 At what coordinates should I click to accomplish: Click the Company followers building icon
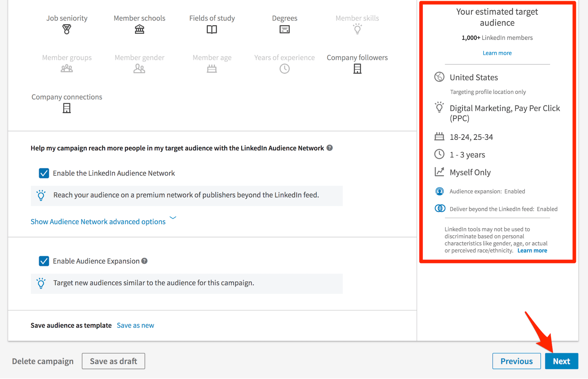tap(357, 69)
